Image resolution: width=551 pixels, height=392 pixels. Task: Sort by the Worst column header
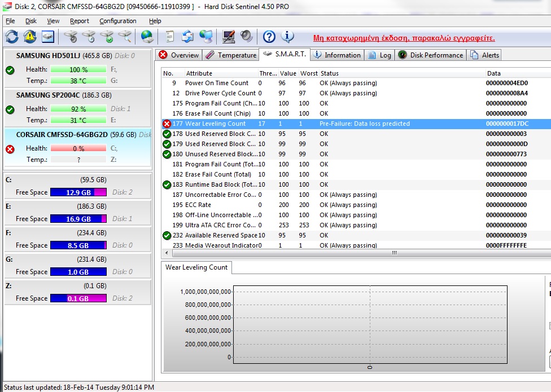pos(309,73)
